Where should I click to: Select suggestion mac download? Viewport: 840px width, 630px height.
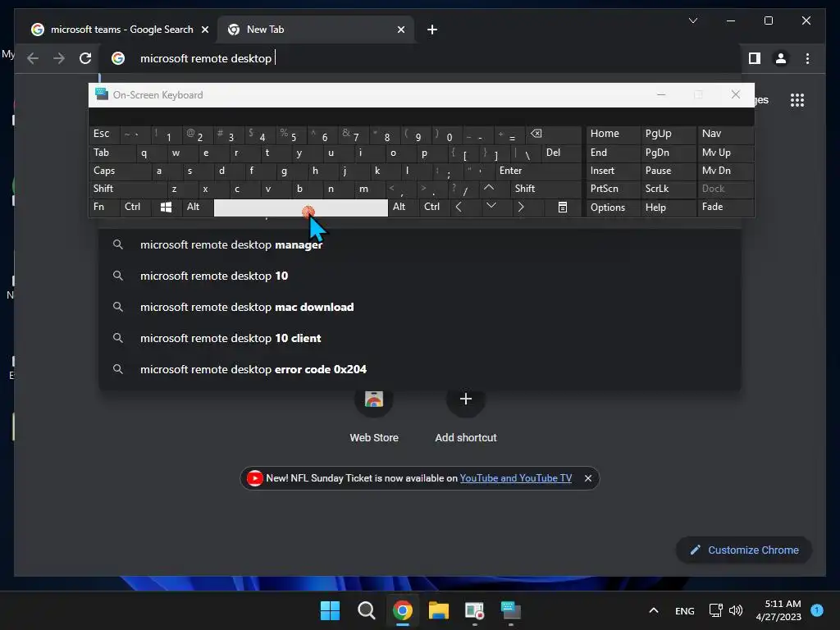pyautogui.click(x=420, y=307)
